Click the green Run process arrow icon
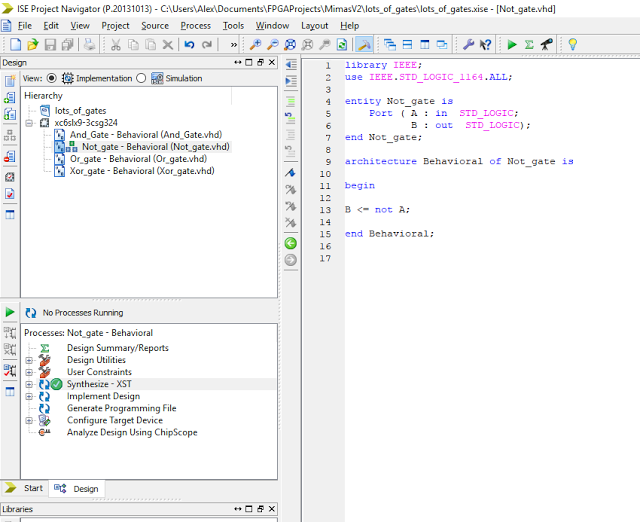 click(10, 313)
